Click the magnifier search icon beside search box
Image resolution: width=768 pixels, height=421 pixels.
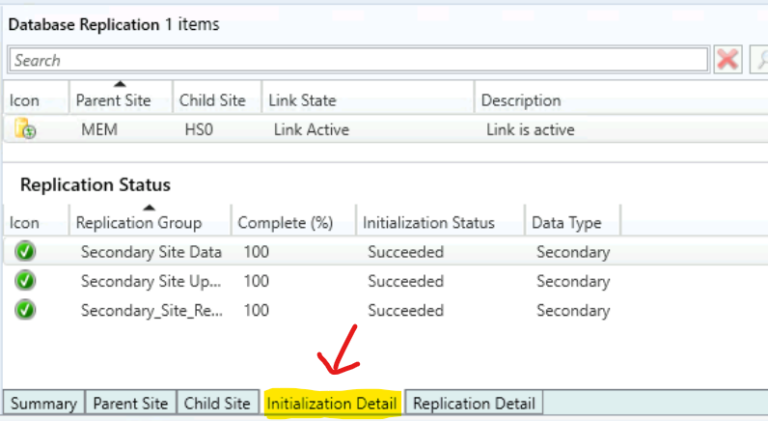[x=759, y=60]
